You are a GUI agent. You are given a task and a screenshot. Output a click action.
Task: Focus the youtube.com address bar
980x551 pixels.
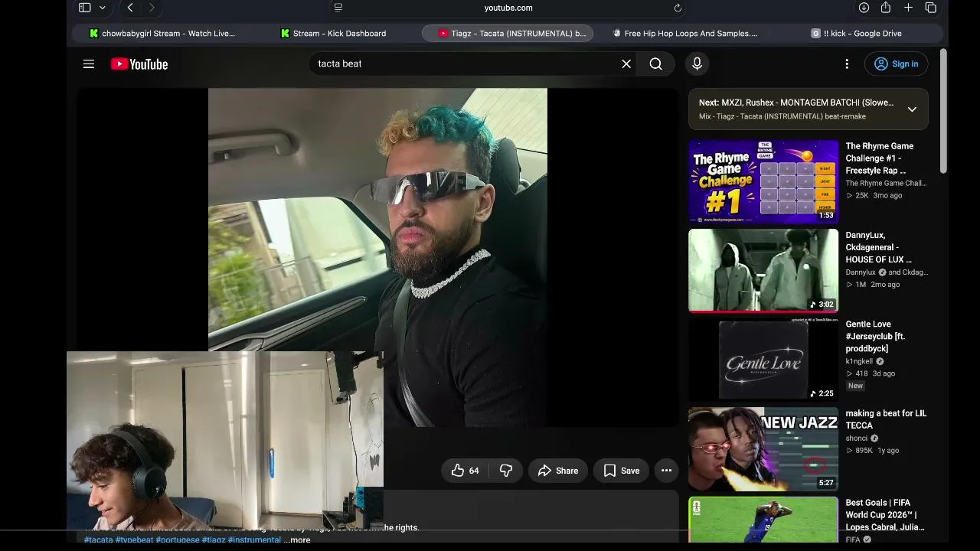pos(508,8)
